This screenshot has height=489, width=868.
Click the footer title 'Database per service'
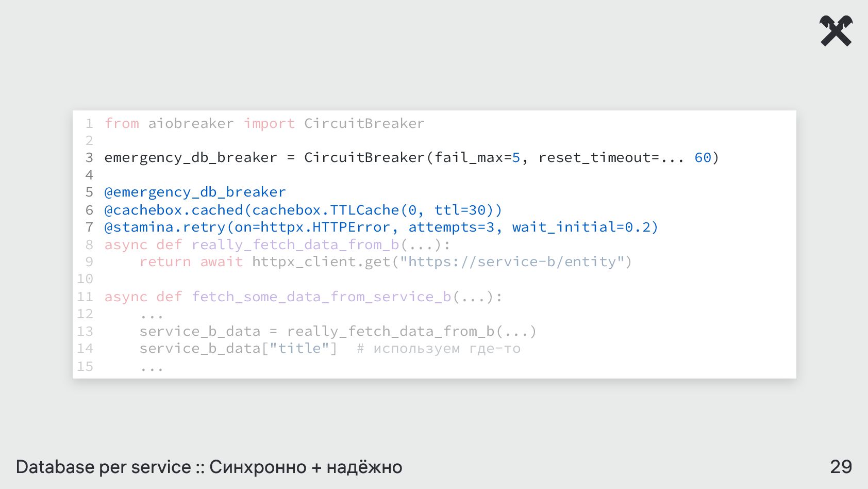[103, 467]
